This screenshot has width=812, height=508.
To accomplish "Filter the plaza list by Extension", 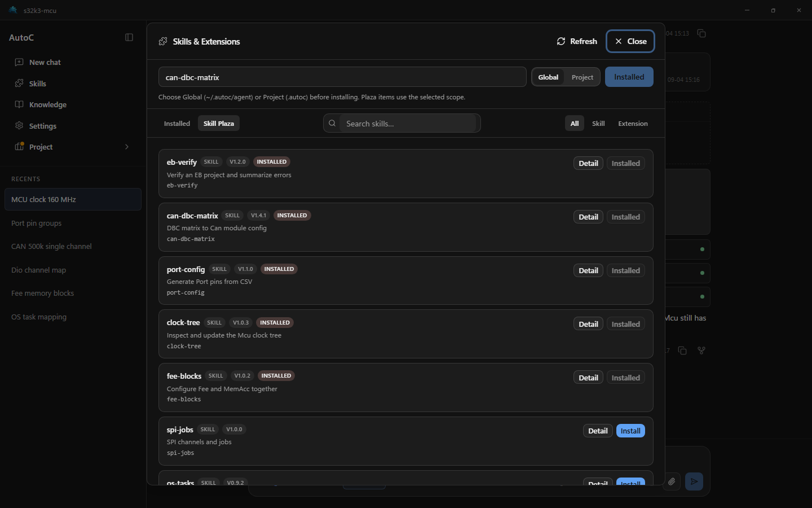I will (x=633, y=124).
